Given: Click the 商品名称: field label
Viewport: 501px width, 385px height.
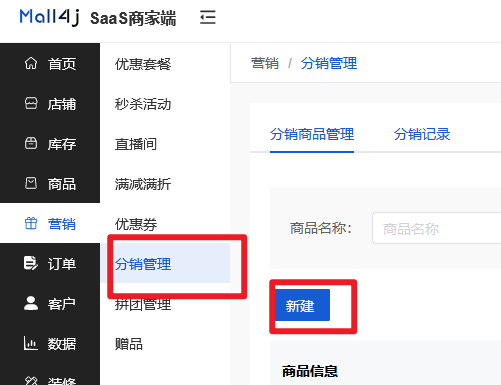Looking at the screenshot, I should pos(321,228).
